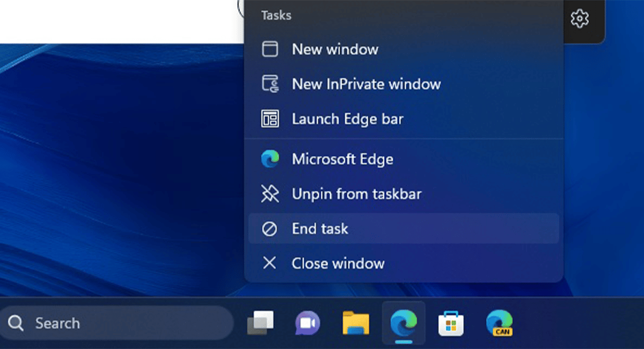This screenshot has width=644, height=349.
Task: Open File Explorer from the taskbar
Action: tap(356, 323)
